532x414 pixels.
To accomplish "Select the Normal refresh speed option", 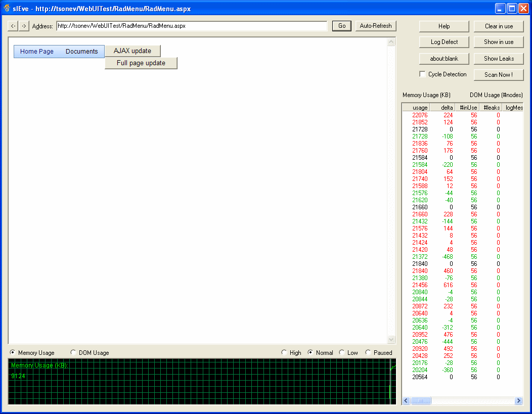I will tap(310, 352).
